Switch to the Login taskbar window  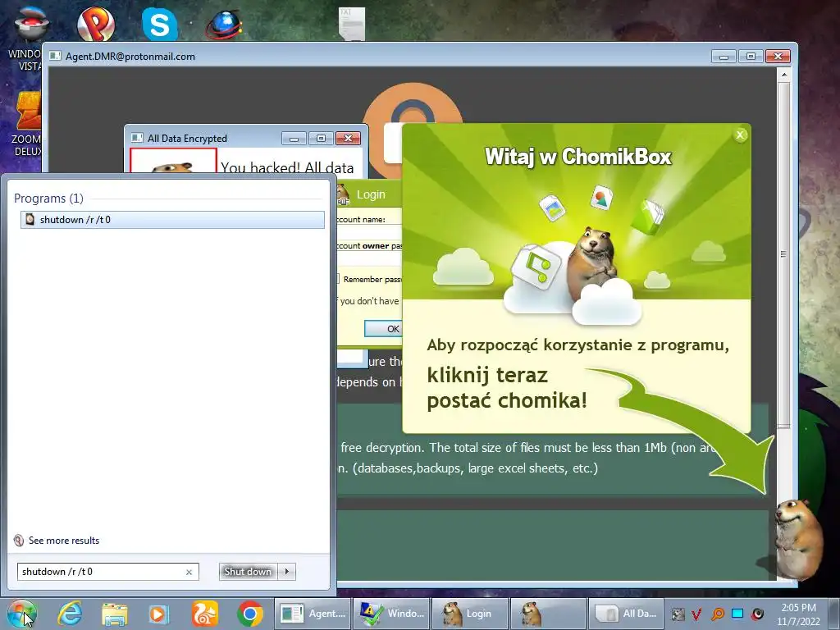tap(470, 614)
